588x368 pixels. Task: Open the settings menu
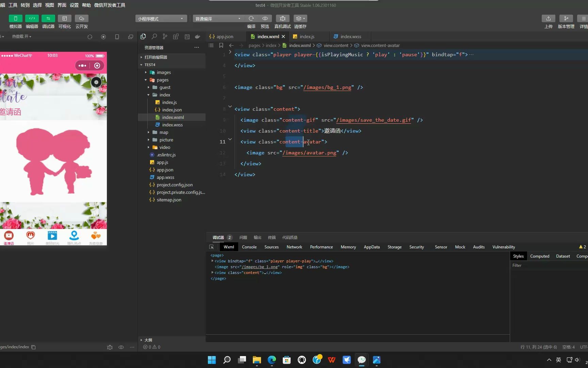coord(74,5)
